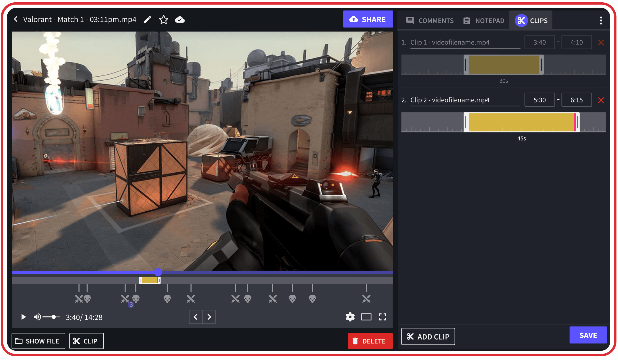618x364 pixels.
Task: Open player settings with the gear icon
Action: click(350, 317)
